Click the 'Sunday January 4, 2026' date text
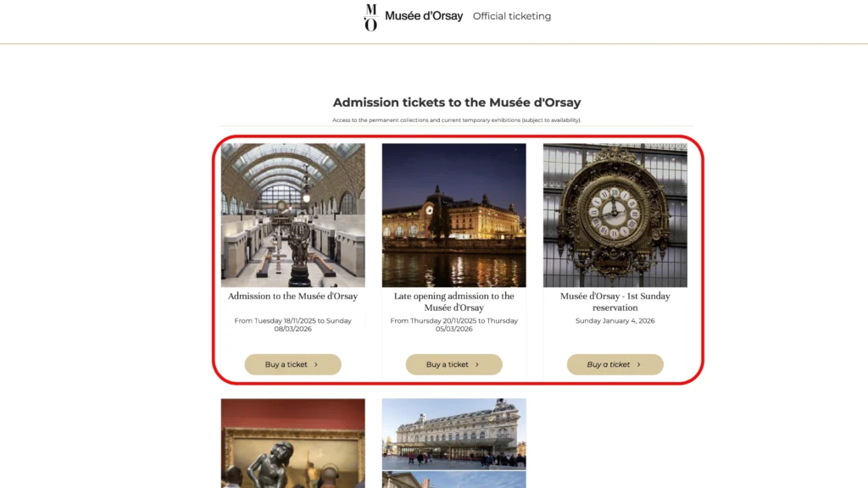The image size is (868, 488). click(x=615, y=321)
